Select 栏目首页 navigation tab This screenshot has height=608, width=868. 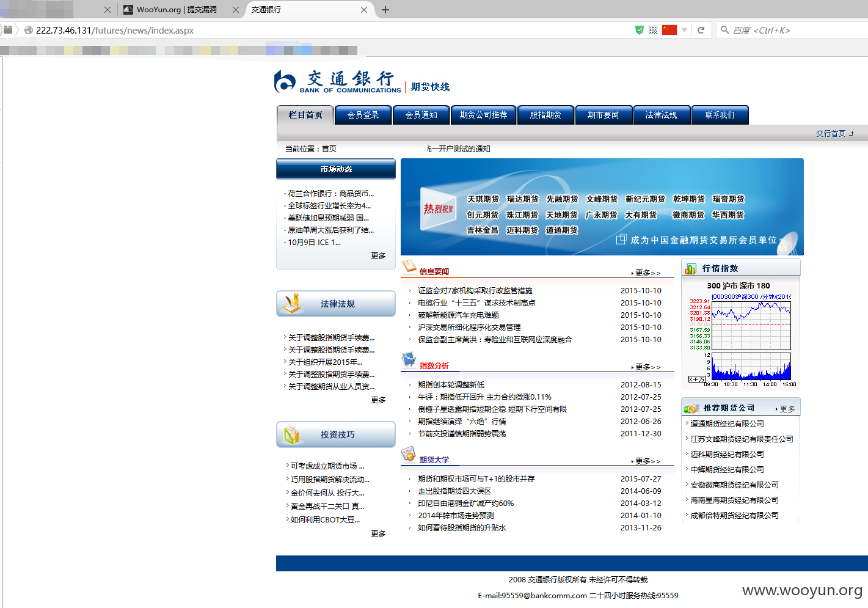pyautogui.click(x=305, y=115)
